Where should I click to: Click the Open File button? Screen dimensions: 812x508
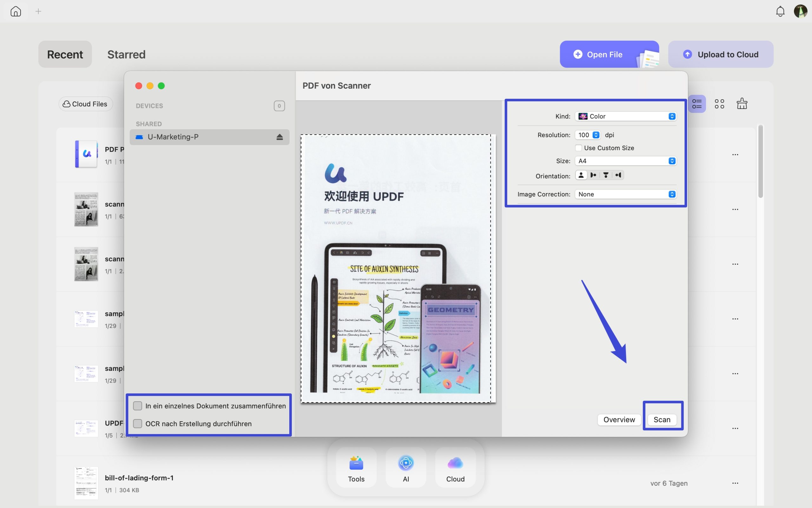coord(609,54)
